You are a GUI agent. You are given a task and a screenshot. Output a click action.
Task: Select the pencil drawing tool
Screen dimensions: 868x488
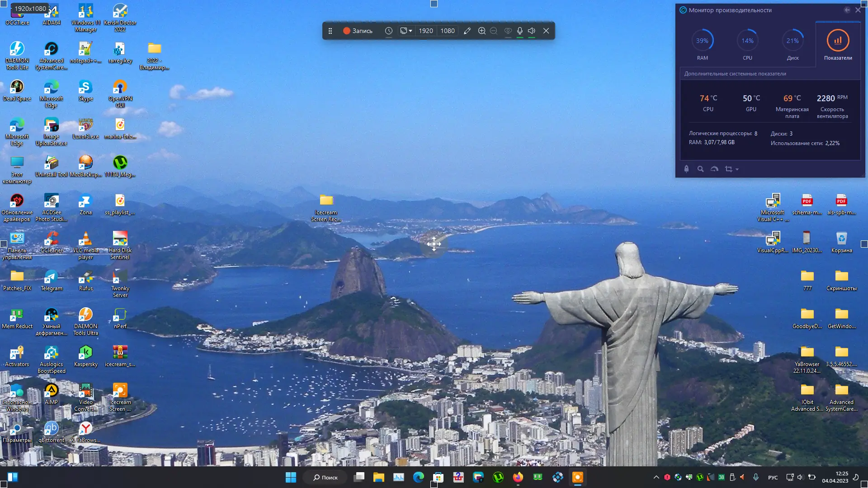tap(467, 31)
